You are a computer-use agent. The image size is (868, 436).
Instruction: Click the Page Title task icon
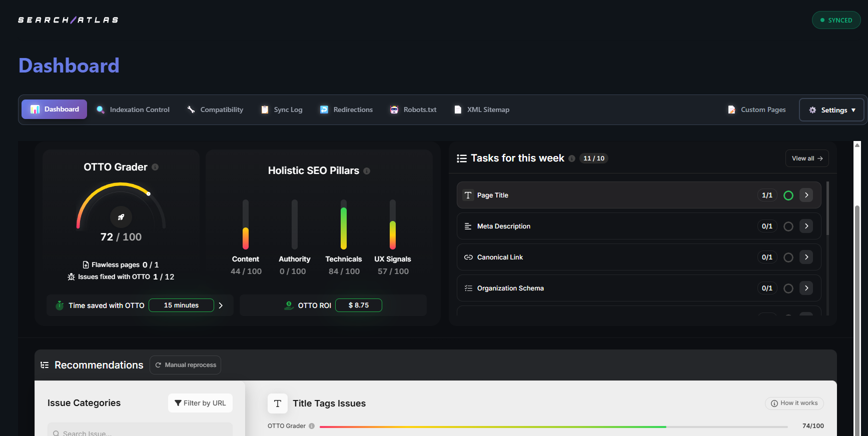[468, 195]
